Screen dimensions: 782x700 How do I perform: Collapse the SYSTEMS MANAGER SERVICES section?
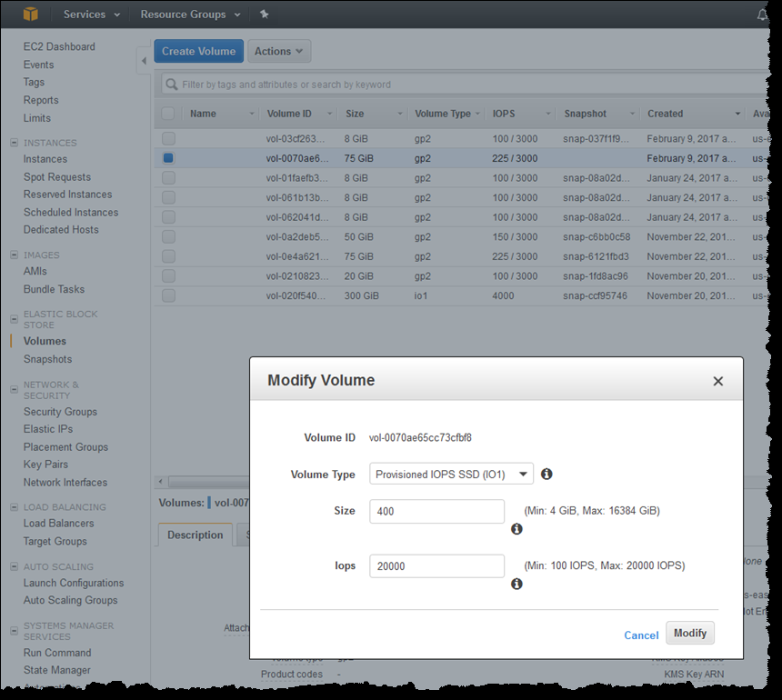tap(14, 631)
